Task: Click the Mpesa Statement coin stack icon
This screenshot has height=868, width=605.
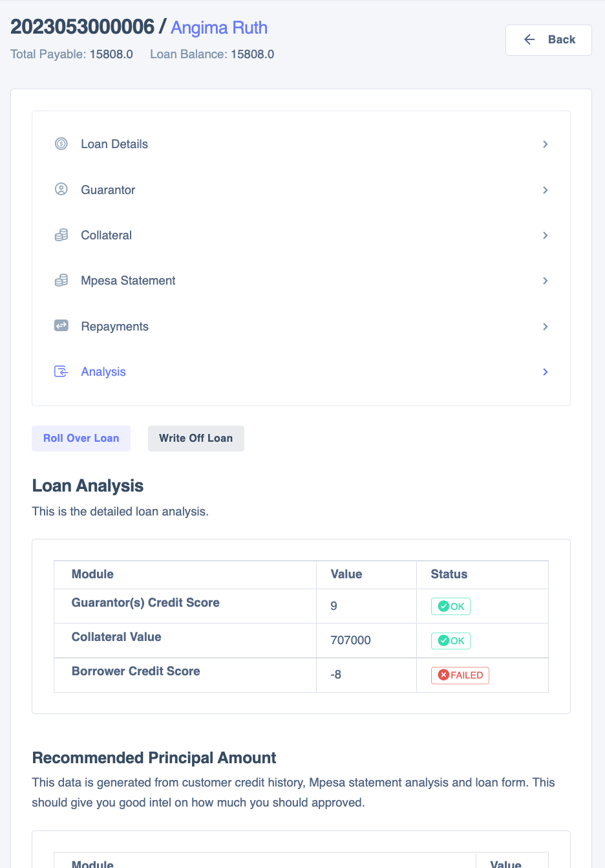Action: [x=61, y=280]
